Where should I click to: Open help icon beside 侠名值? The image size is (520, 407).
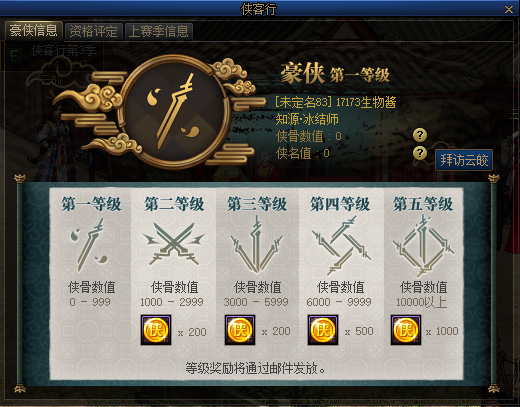(x=420, y=153)
